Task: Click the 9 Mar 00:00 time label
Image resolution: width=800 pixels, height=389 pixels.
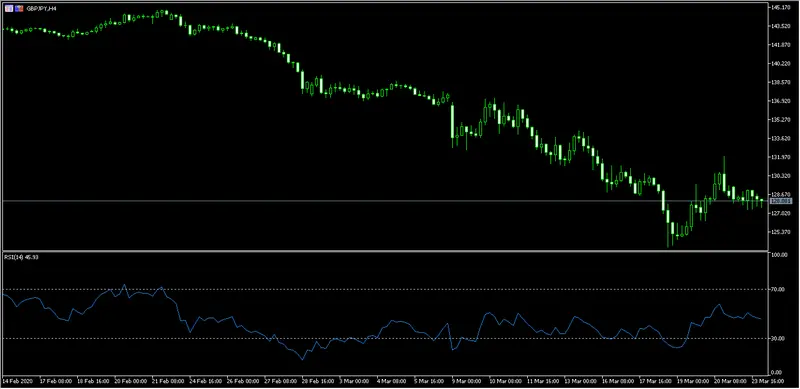Action: coord(466,381)
